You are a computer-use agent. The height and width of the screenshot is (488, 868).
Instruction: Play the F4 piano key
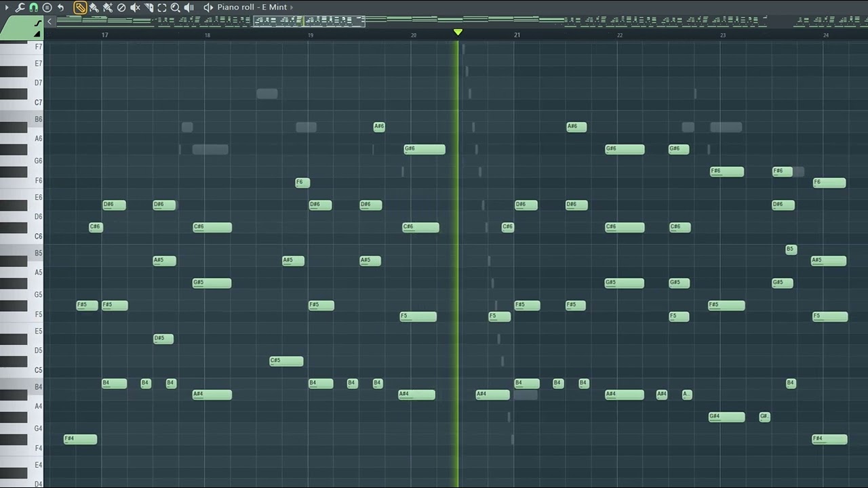point(22,448)
